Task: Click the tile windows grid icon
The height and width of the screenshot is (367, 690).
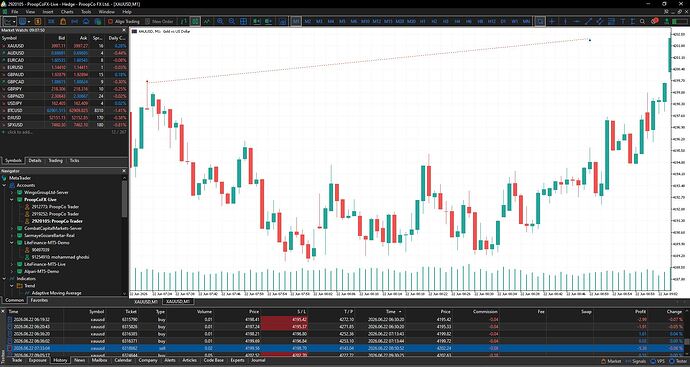Action: pyautogui.click(x=243, y=21)
